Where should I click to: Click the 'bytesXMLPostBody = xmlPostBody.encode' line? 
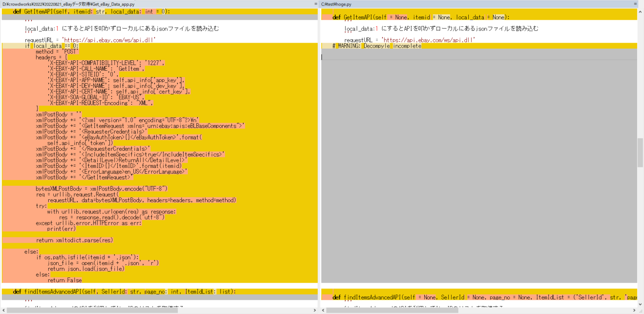(x=101, y=189)
